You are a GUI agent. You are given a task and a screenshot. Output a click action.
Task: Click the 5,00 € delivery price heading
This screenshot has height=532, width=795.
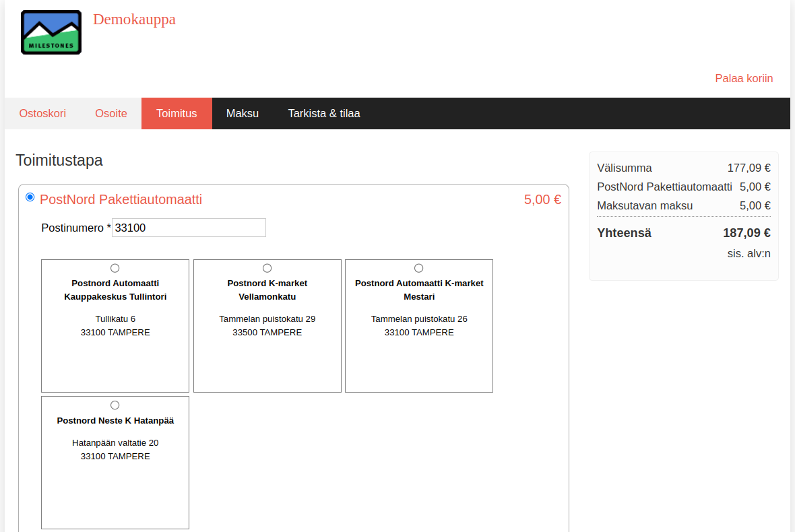pos(542,199)
